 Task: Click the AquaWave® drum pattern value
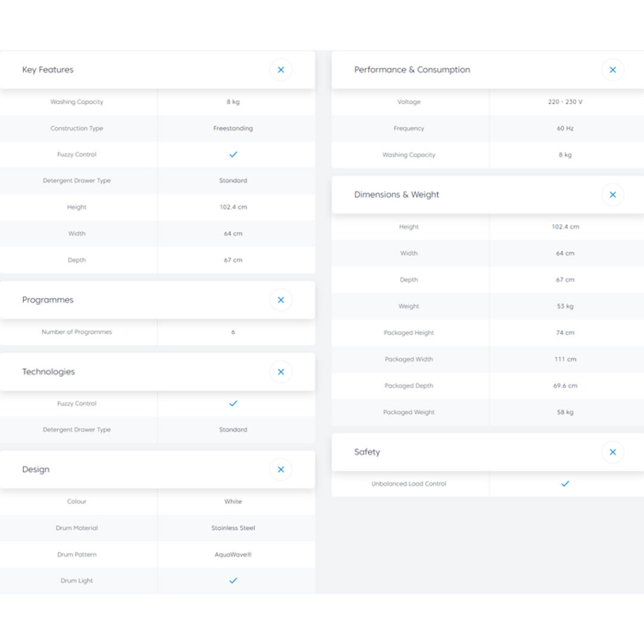pyautogui.click(x=233, y=555)
